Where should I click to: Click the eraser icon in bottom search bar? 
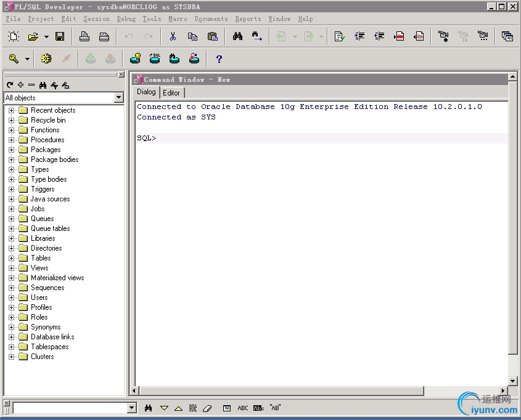(207, 408)
